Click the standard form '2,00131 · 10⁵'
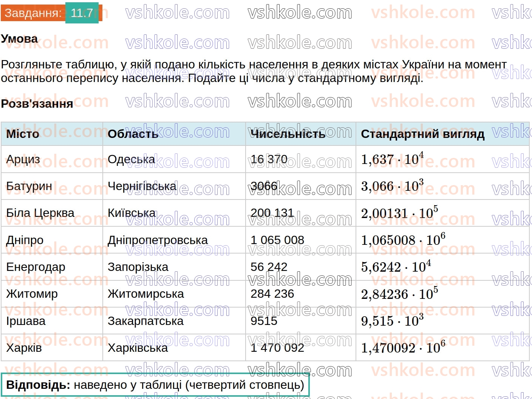The image size is (532, 399). click(399, 213)
